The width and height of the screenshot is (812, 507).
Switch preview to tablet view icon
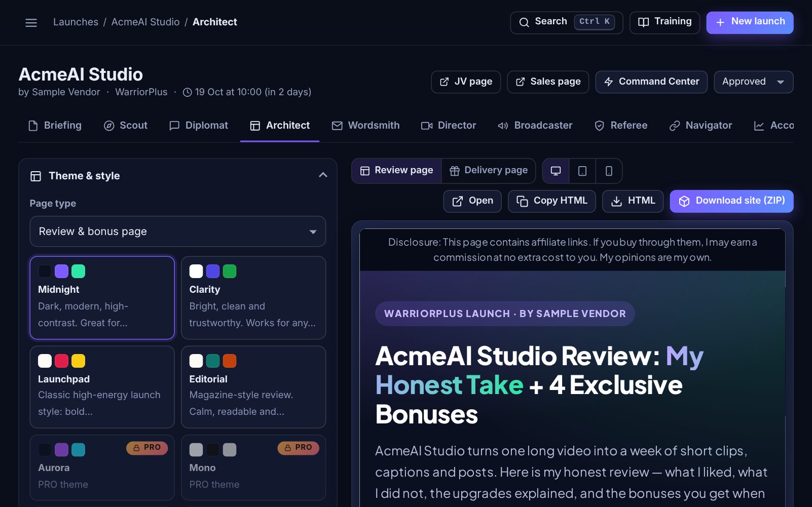pos(582,171)
